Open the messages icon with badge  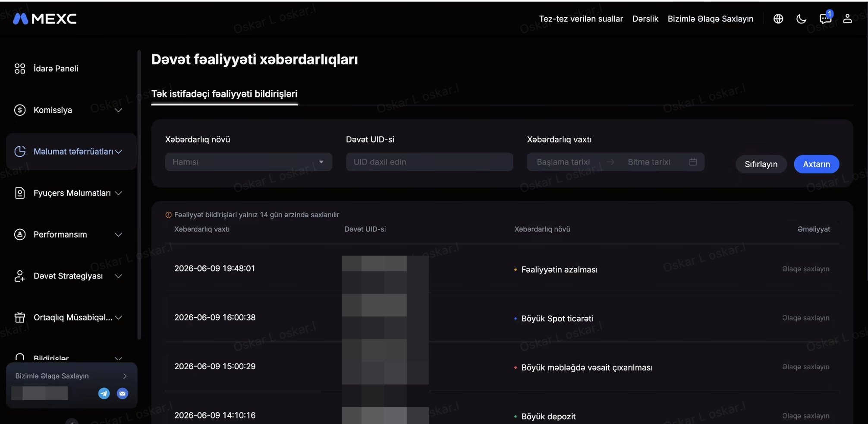coord(825,19)
